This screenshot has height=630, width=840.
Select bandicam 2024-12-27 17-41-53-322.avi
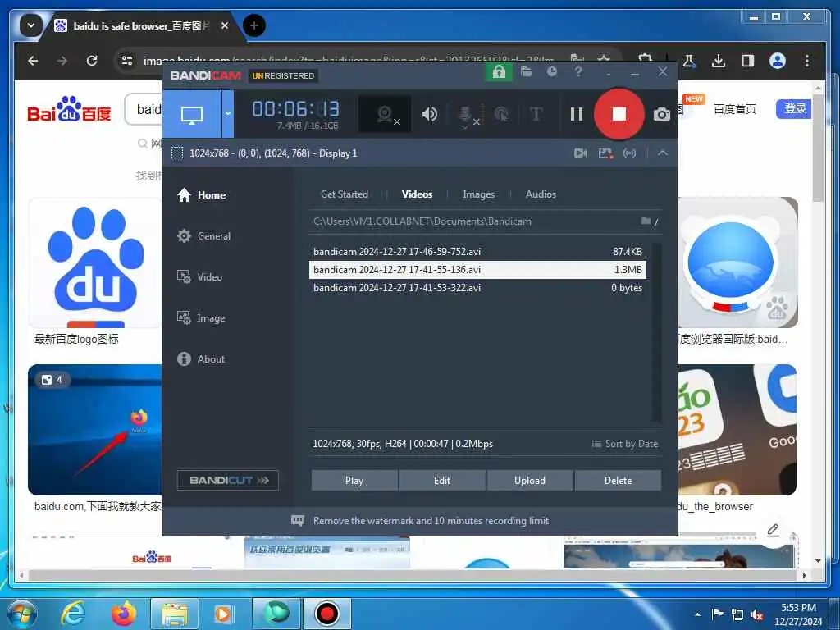coord(478,288)
